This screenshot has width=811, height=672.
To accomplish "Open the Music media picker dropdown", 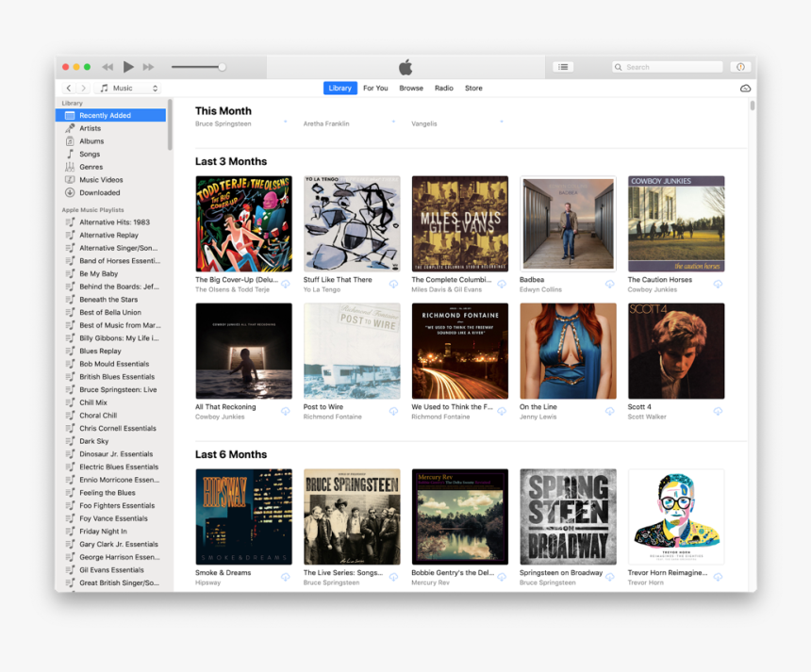I will [x=127, y=88].
